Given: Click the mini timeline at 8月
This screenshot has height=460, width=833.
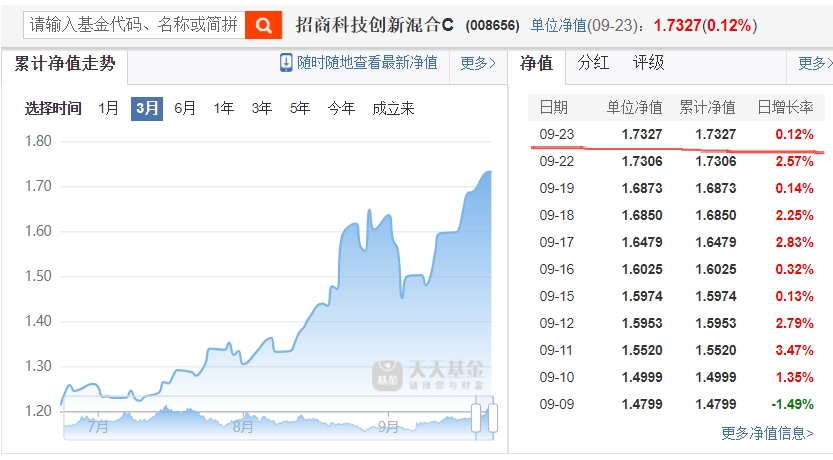Looking at the screenshot, I should point(243,427).
